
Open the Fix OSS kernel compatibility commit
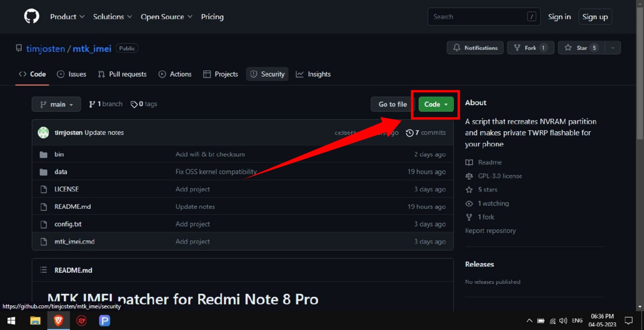coord(216,172)
